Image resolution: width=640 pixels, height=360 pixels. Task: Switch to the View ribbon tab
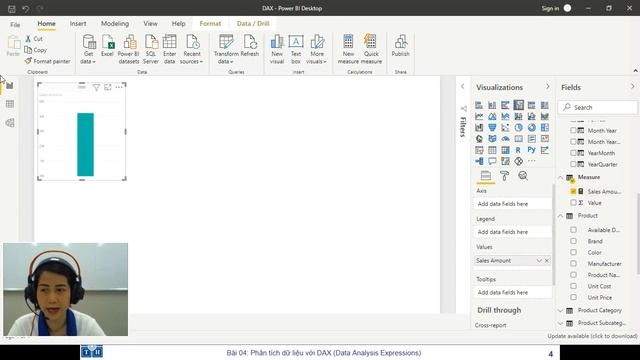(x=150, y=24)
